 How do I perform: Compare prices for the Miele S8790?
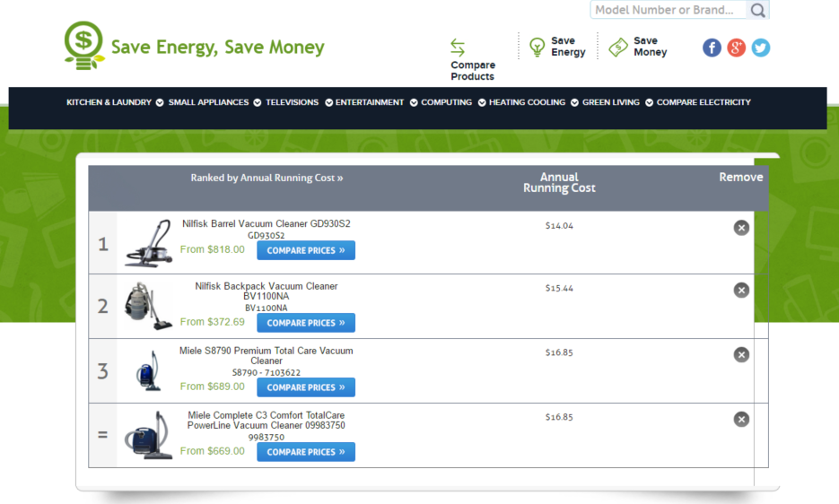(306, 387)
